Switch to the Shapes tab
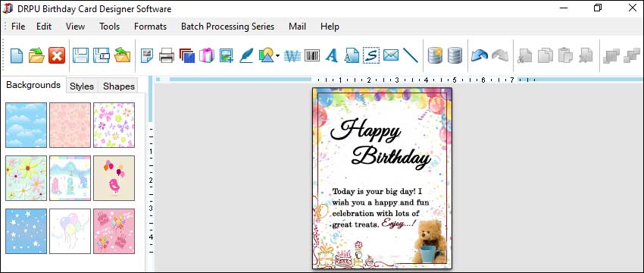This screenshot has height=273, width=644. 119,86
